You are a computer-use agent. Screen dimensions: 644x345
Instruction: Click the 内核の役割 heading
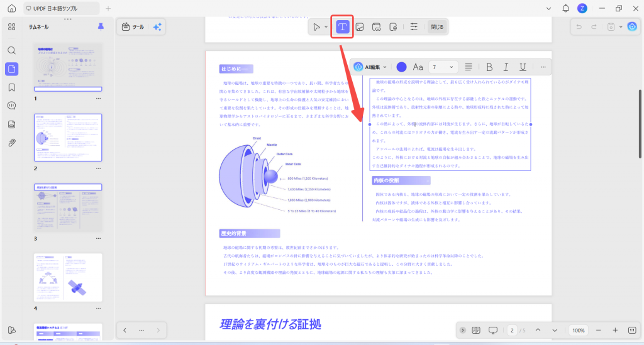click(401, 180)
